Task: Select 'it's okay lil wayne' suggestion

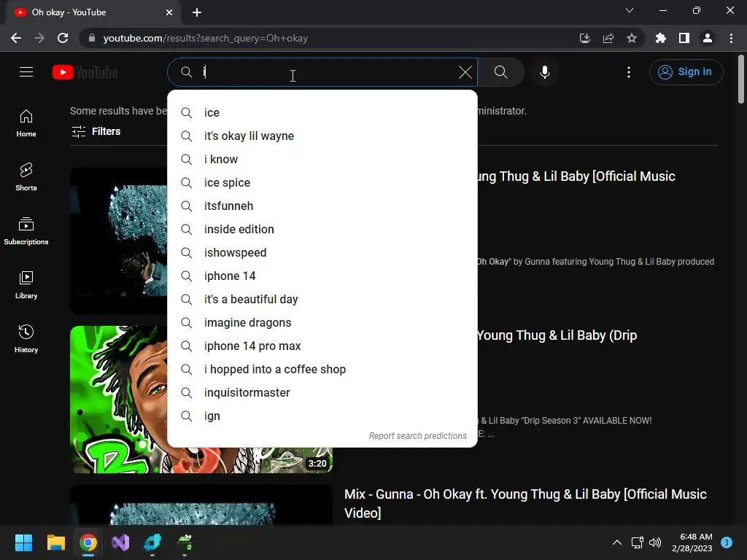Action: 322,136
